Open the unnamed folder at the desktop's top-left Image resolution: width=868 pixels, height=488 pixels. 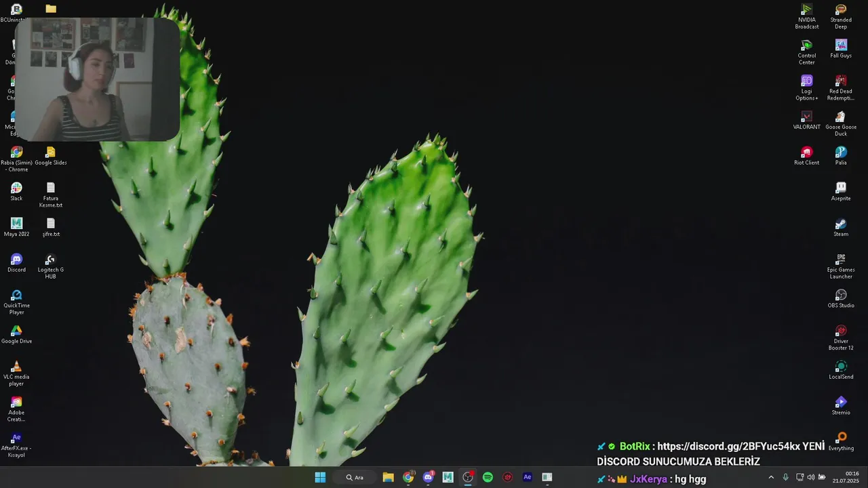(51, 9)
